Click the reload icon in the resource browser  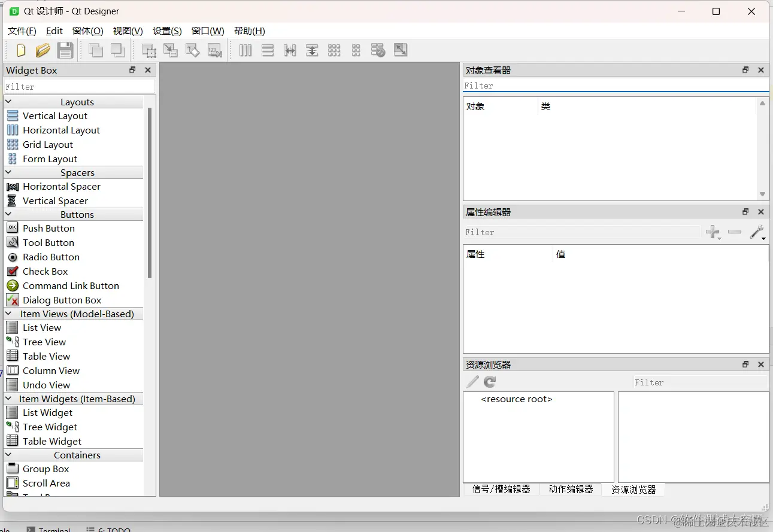point(490,382)
